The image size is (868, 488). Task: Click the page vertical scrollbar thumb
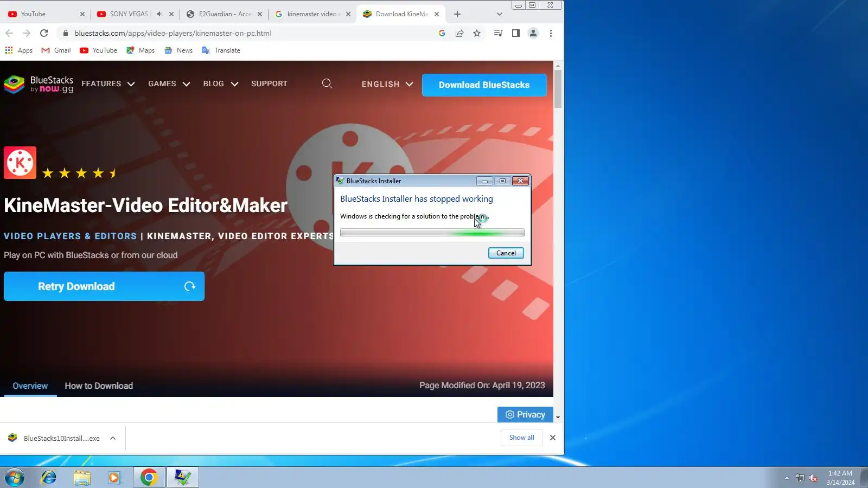point(558,89)
